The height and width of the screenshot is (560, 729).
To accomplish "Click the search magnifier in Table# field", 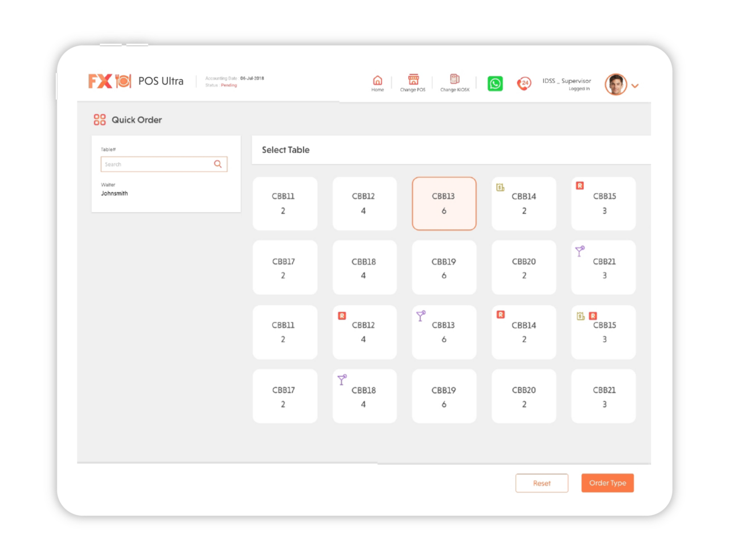I will [218, 164].
